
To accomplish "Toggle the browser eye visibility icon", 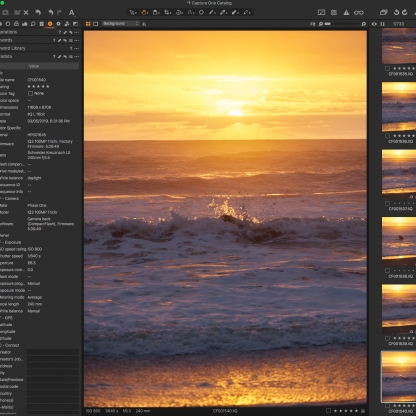I will [x=374, y=24].
